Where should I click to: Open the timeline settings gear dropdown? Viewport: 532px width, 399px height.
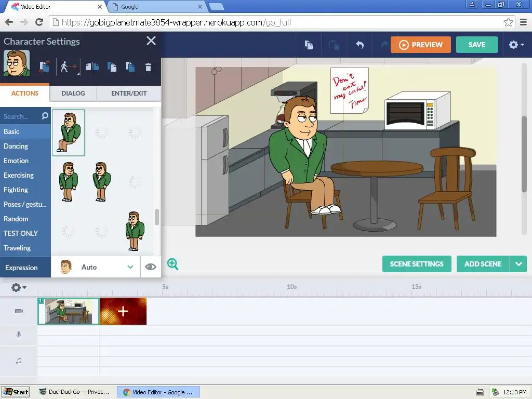coord(19,288)
